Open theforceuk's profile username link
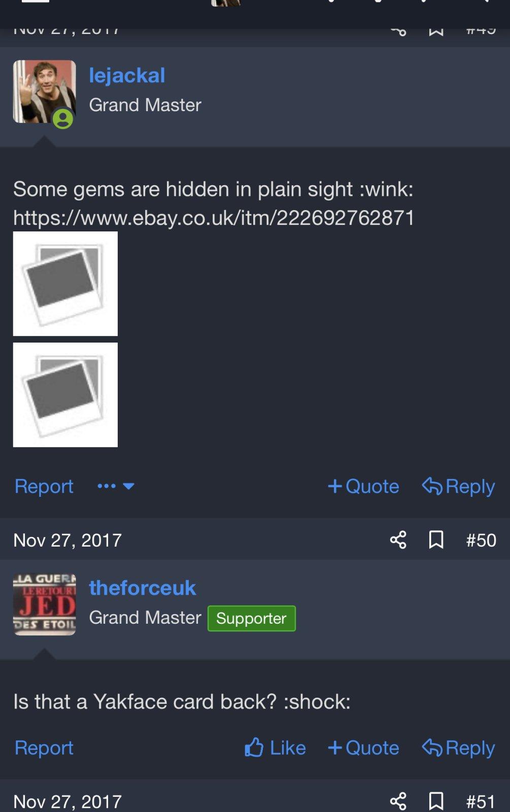The image size is (510, 812). coord(143,588)
